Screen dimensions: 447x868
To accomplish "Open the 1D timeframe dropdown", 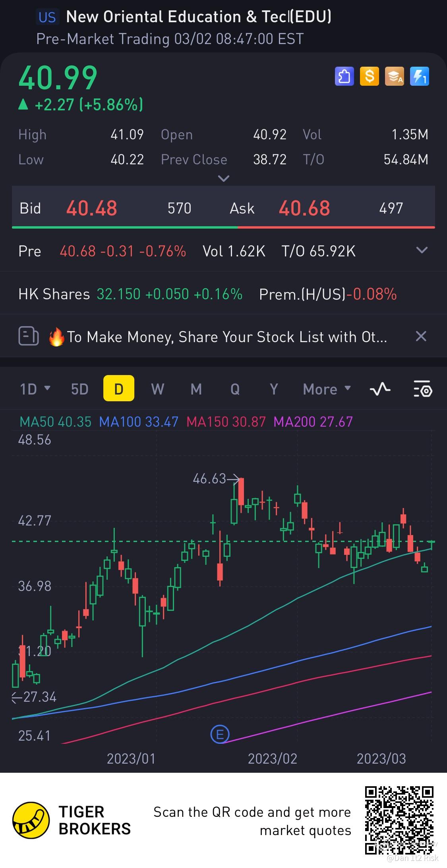I will pyautogui.click(x=35, y=389).
